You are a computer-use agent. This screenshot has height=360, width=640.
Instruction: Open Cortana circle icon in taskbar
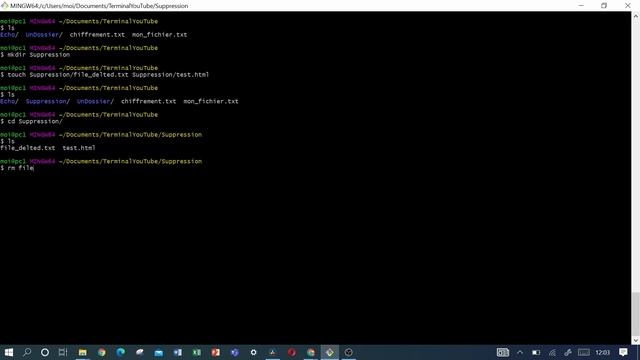(45, 352)
